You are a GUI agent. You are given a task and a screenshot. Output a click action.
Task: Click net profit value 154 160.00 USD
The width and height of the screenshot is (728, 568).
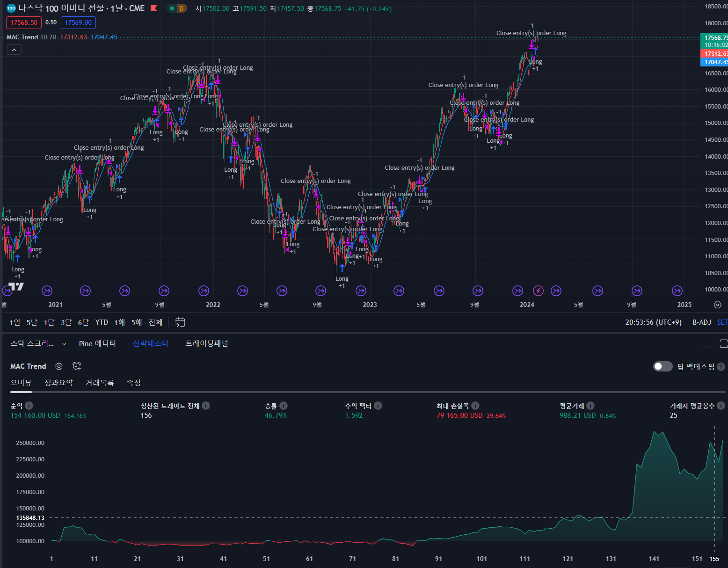coord(35,415)
